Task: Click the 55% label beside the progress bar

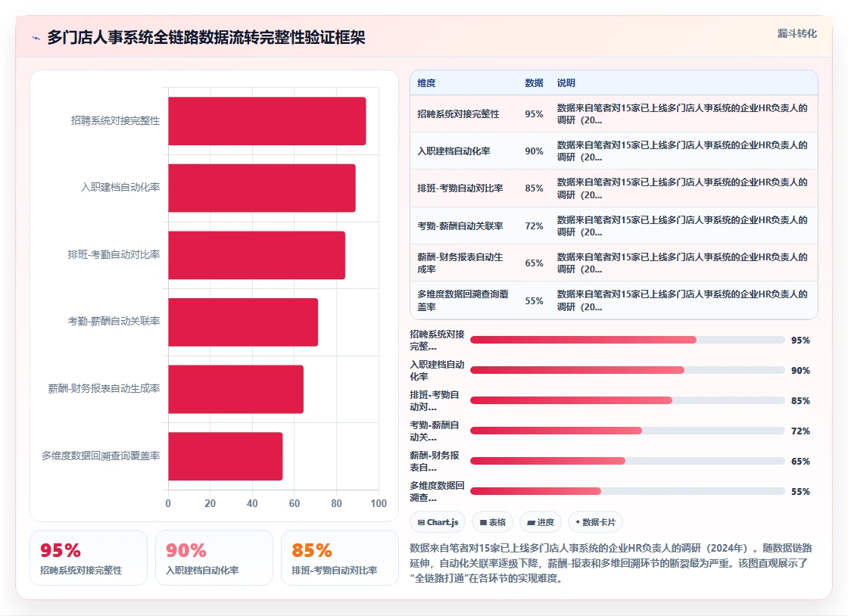Action: [x=800, y=491]
